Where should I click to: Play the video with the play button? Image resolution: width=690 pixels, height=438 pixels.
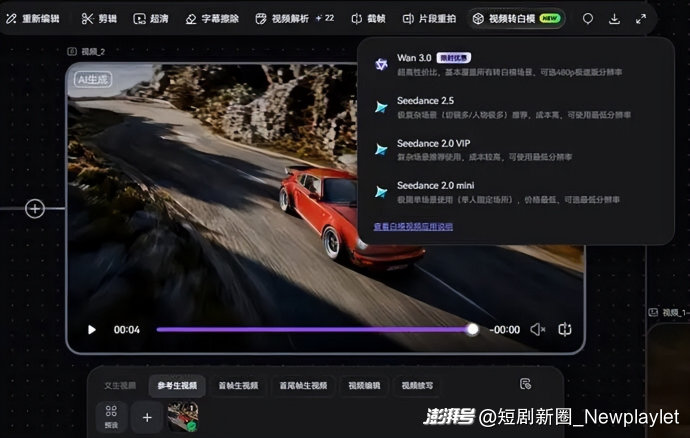pos(92,330)
